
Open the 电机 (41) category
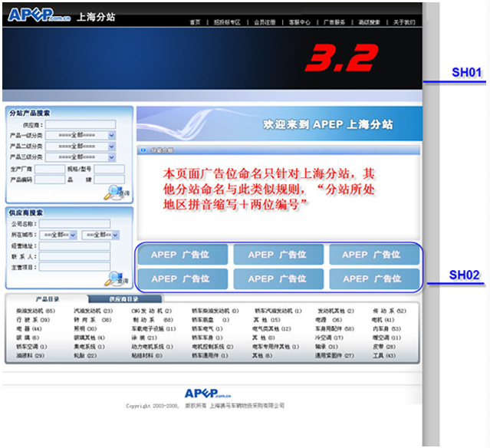(x=383, y=320)
